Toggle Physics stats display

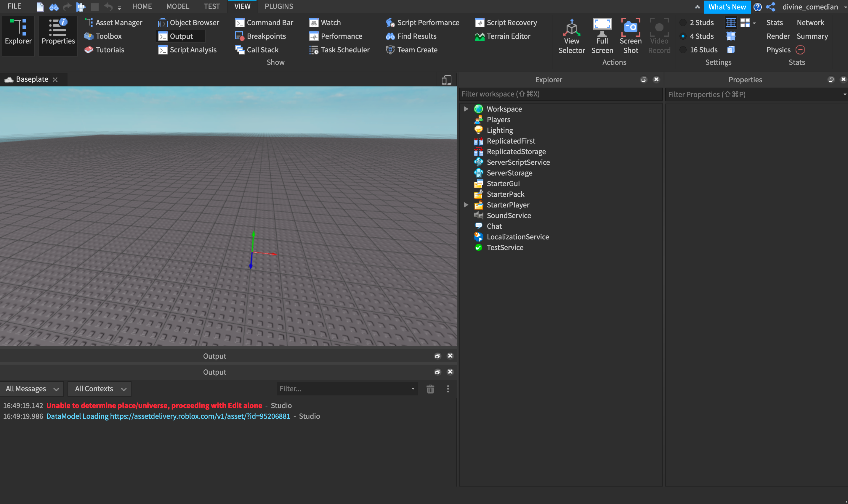point(778,50)
